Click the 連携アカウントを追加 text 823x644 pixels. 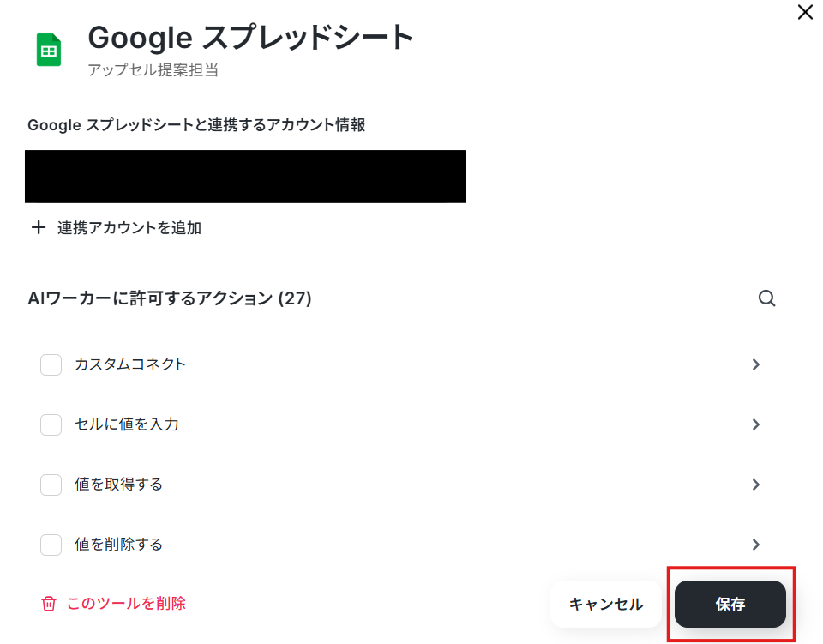point(129,228)
